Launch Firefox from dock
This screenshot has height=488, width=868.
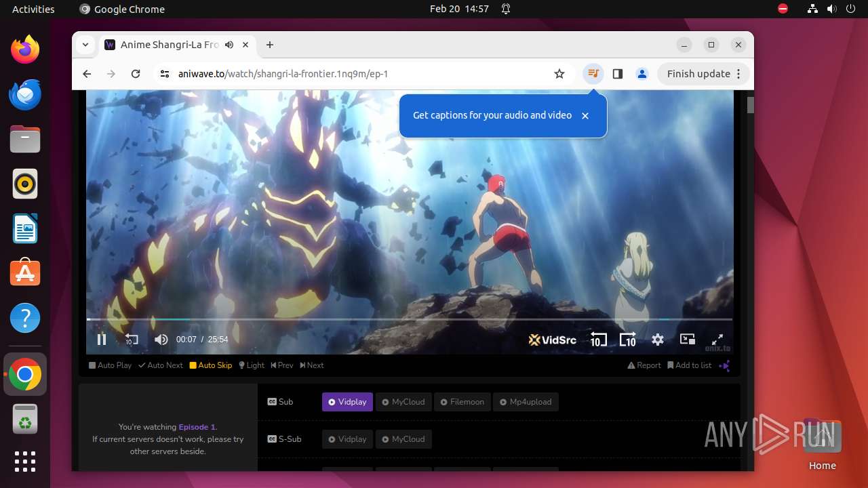click(x=25, y=49)
